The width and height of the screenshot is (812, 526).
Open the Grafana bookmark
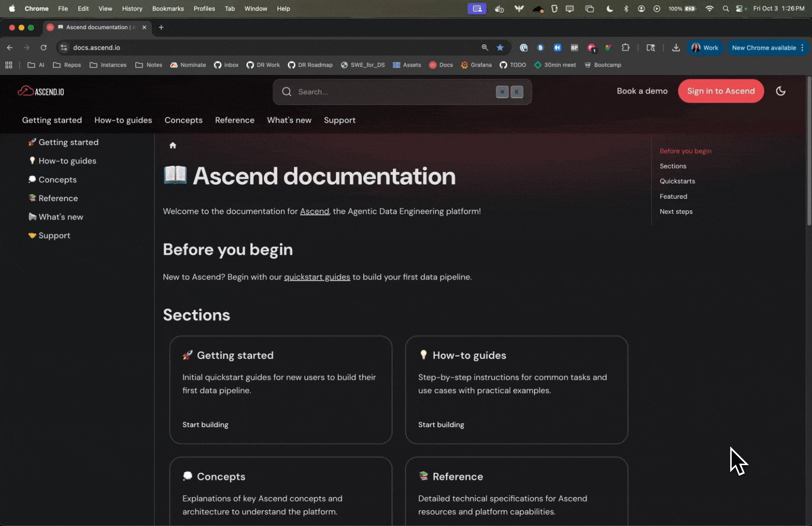click(x=476, y=65)
